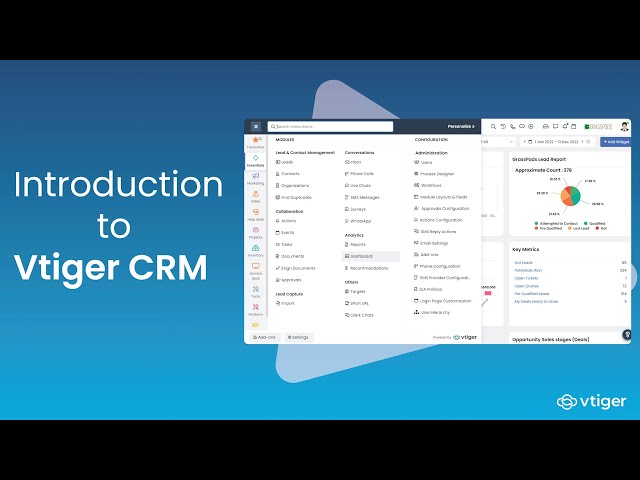Open User Hierarchy
Screen dimensions: 640x480
point(432,312)
